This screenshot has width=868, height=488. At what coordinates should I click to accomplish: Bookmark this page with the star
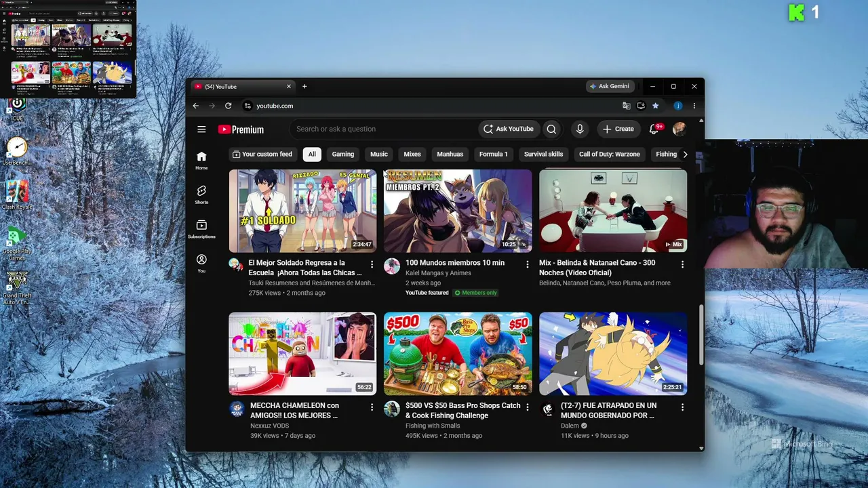pyautogui.click(x=655, y=106)
